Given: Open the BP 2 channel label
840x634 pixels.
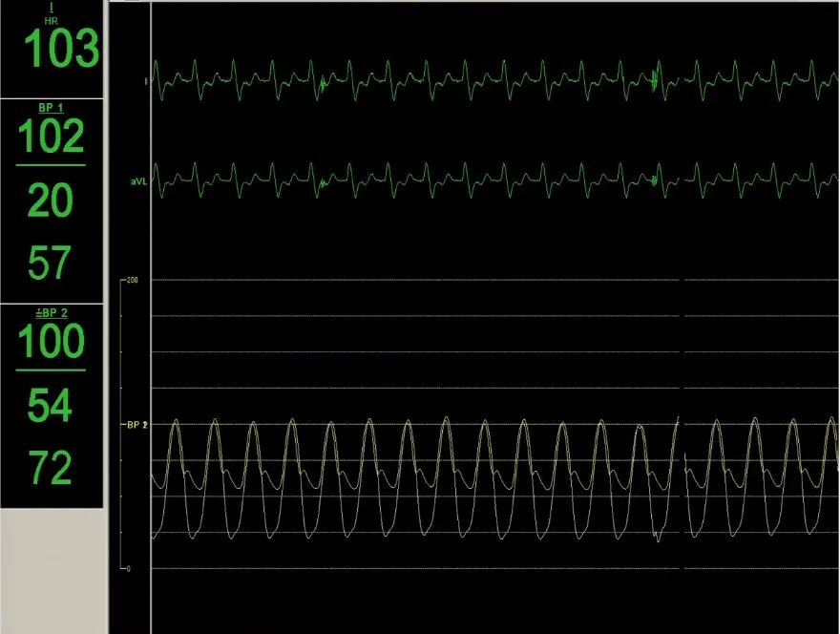Looking at the screenshot, I should [52, 313].
